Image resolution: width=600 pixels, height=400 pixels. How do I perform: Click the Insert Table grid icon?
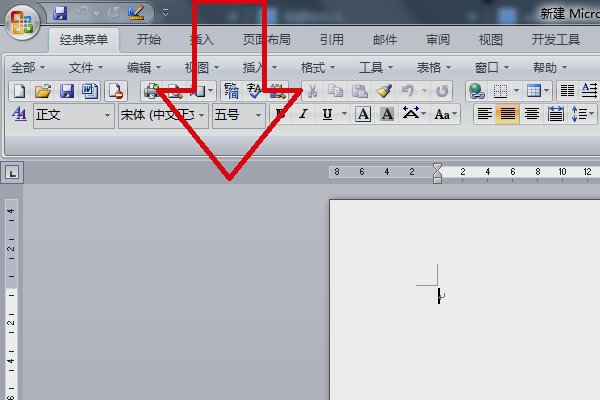pos(533,91)
